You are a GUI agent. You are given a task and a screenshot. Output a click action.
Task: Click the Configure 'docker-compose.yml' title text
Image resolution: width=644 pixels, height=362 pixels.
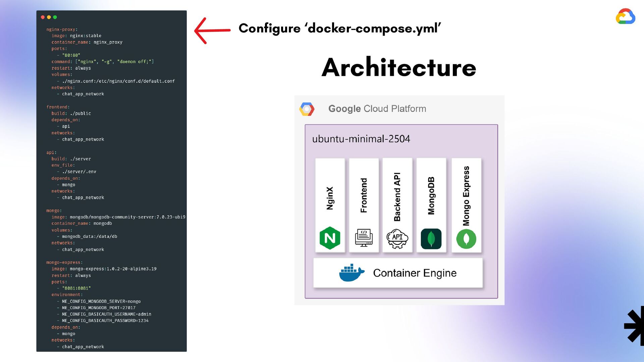(x=339, y=28)
